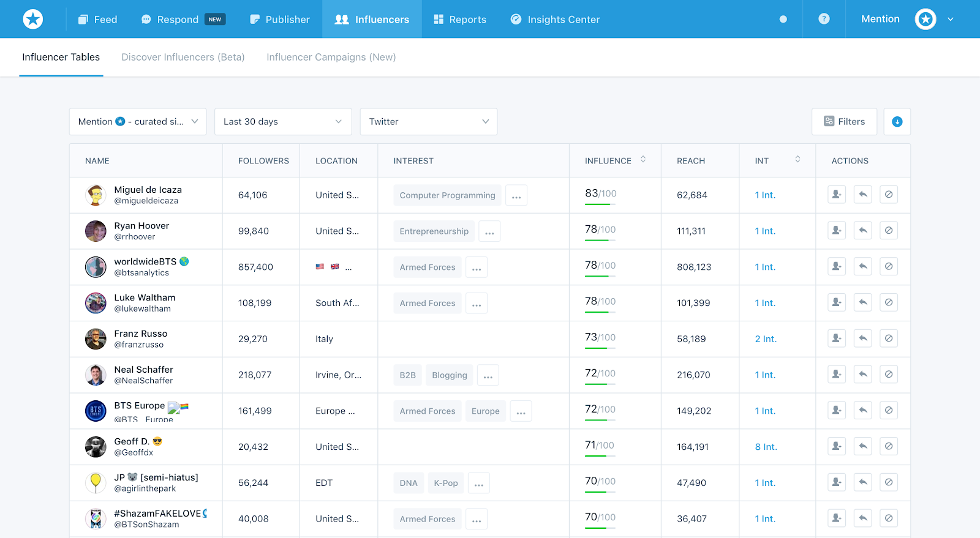
Task: Expand more interests for Neal Schaffer
Action: pyautogui.click(x=488, y=375)
